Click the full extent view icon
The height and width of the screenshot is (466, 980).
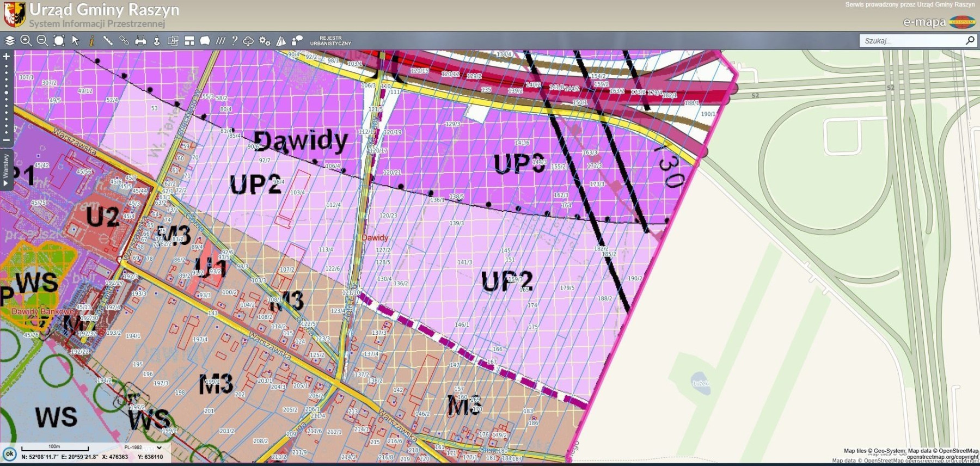click(x=59, y=40)
